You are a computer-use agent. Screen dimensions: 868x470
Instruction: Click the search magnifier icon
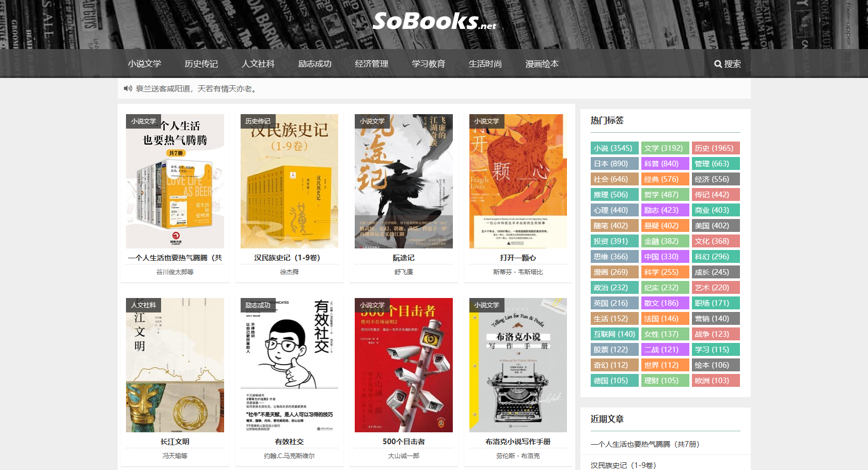point(718,64)
